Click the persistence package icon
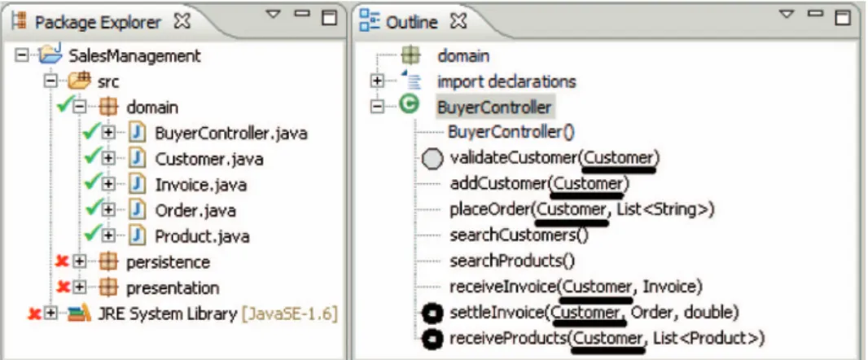The image size is (868, 360). (x=108, y=262)
